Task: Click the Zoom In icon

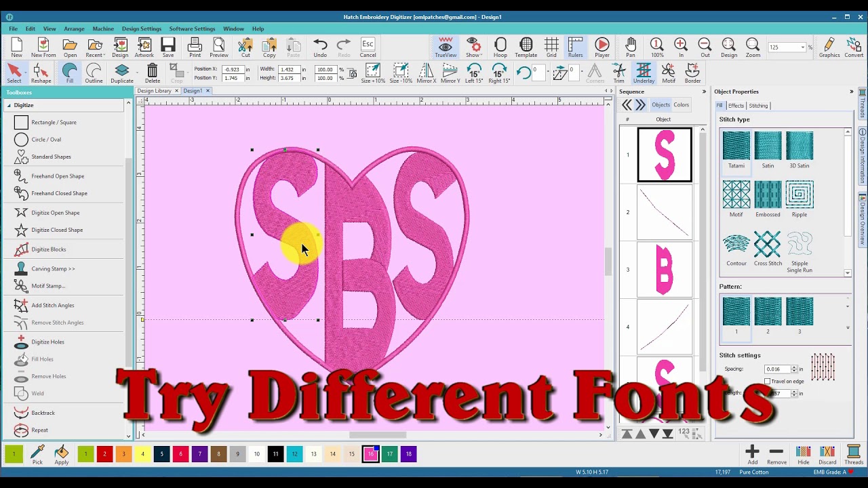Action: 681,47
